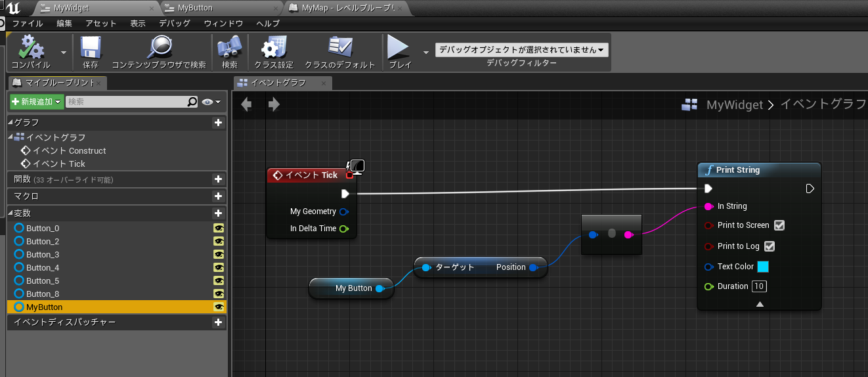The width and height of the screenshot is (868, 377).
Task: Toggle Print to Log checkbox
Action: tap(770, 246)
